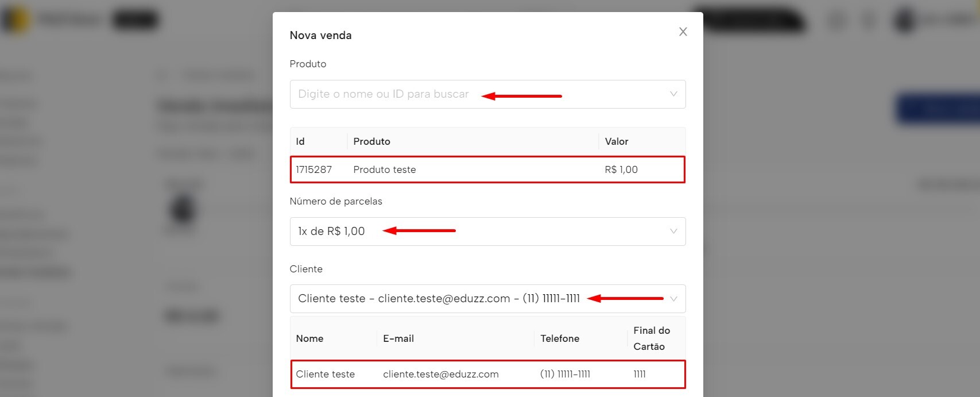980x397 pixels.
Task: Select product ID 1715287 cell
Action: (314, 169)
